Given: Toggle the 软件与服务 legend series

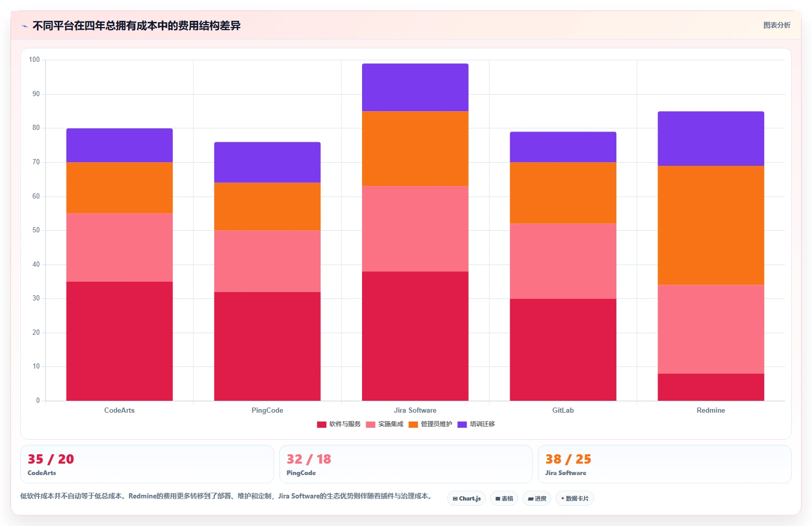Looking at the screenshot, I should tap(339, 424).
